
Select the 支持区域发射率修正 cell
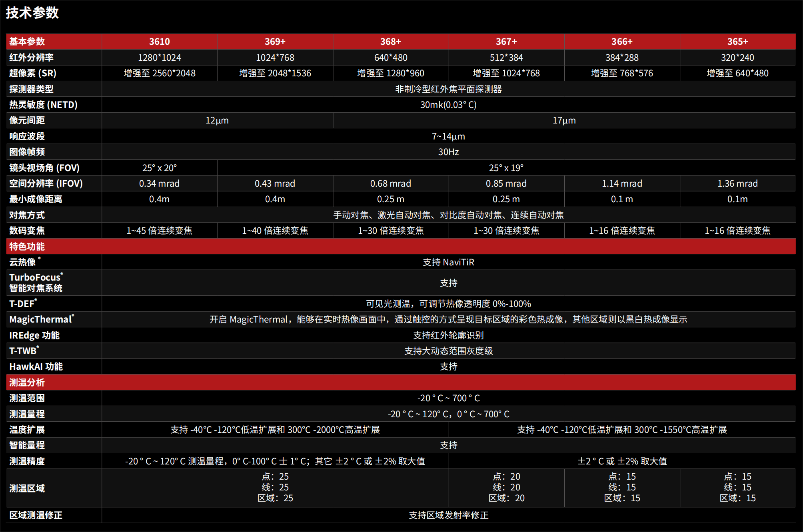point(448,515)
